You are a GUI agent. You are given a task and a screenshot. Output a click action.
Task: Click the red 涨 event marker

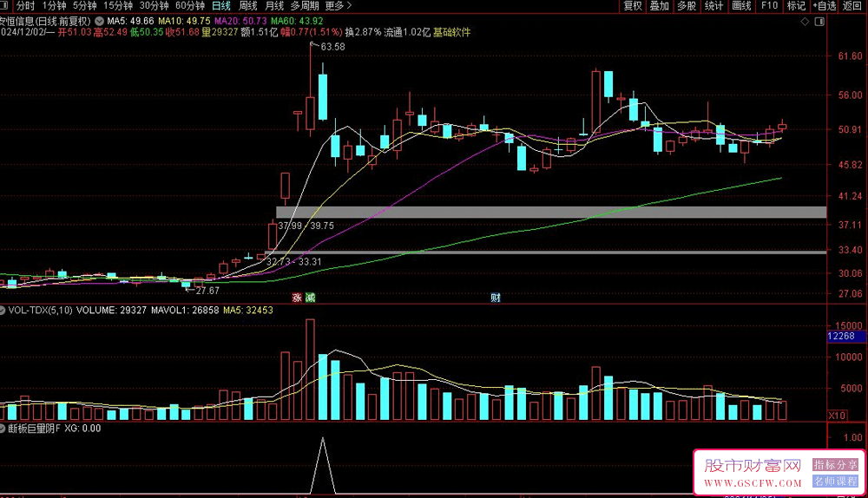click(297, 298)
